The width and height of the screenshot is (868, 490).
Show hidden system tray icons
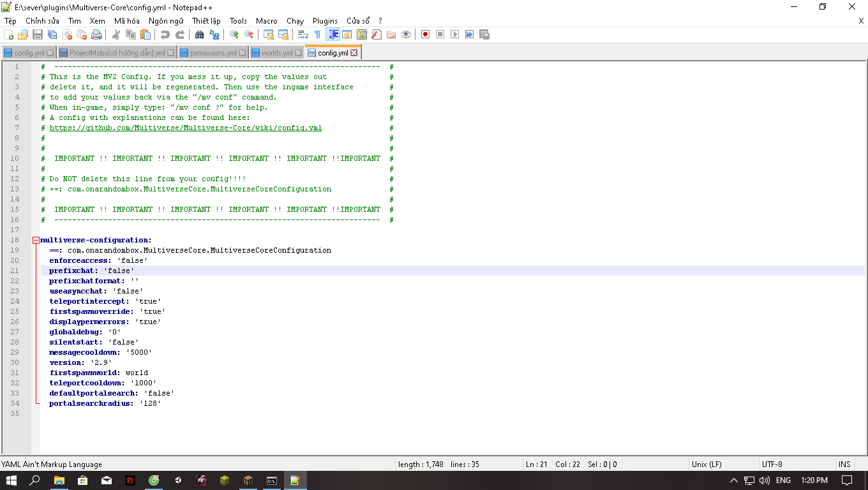[734, 480]
